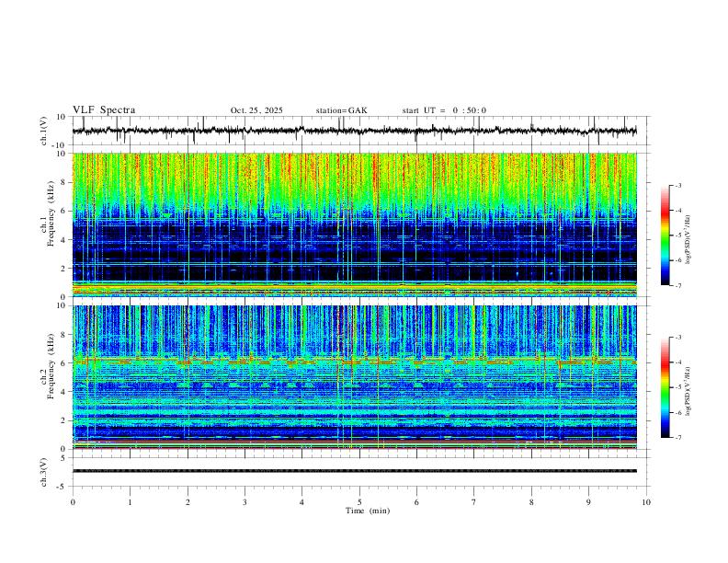Click the ch.1 color scale "log(PSD)(V²/Hz)" caption
The image size is (728, 563).
pos(688,240)
